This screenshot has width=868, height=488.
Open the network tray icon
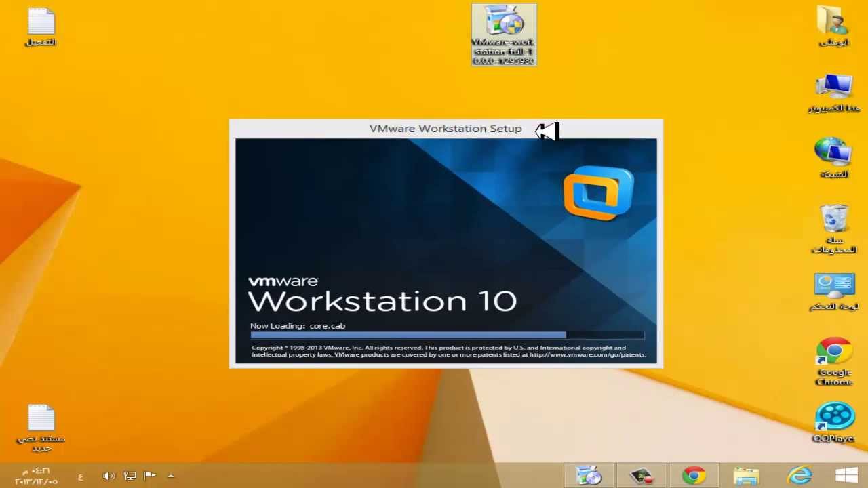pyautogui.click(x=130, y=476)
